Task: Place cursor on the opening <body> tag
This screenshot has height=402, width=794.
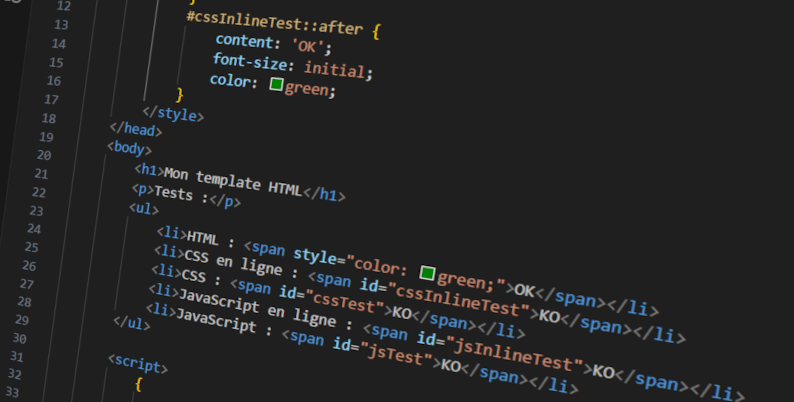Action: coord(130,148)
